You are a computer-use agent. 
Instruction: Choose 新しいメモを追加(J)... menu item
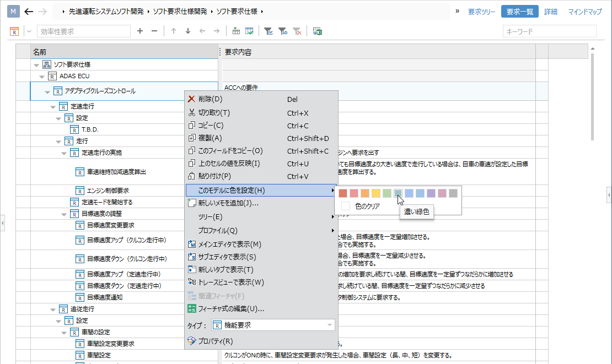click(x=261, y=203)
